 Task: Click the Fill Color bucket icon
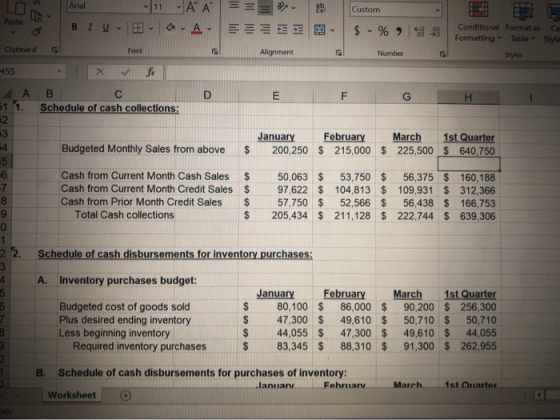coord(171,28)
